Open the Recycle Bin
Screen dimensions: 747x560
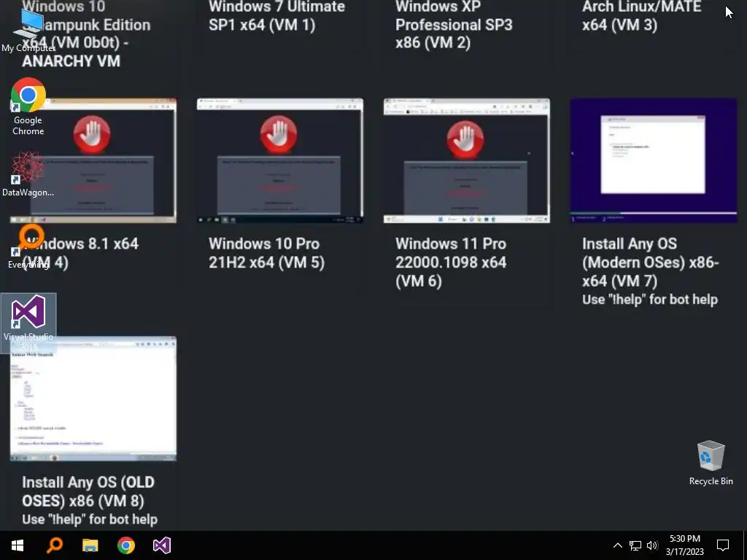[711, 463]
